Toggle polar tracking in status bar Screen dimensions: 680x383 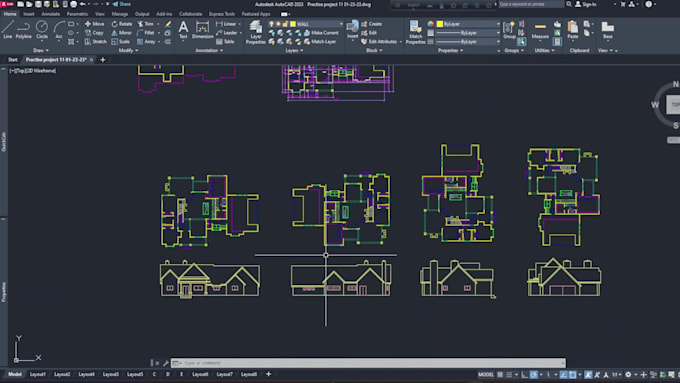[534, 374]
